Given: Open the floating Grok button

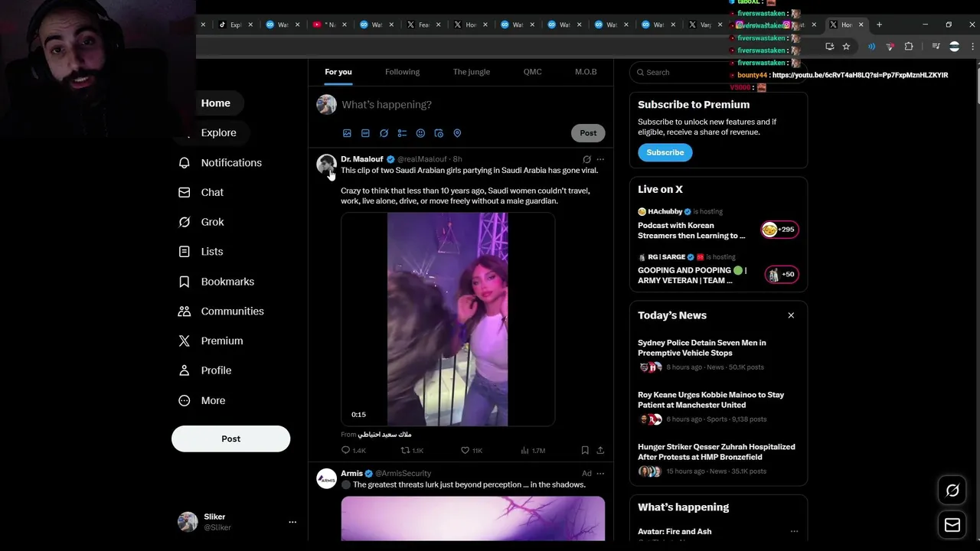Looking at the screenshot, I should point(952,491).
